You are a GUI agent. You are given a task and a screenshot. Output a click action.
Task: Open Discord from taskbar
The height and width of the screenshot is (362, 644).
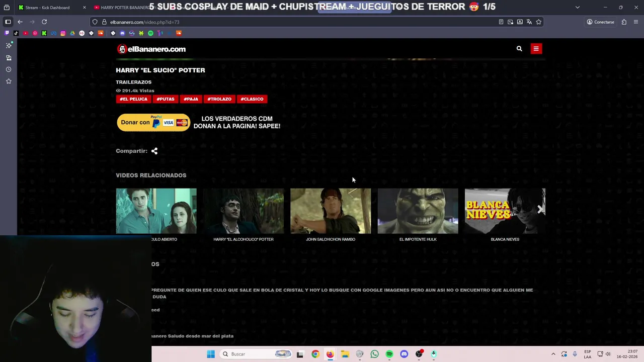404,354
